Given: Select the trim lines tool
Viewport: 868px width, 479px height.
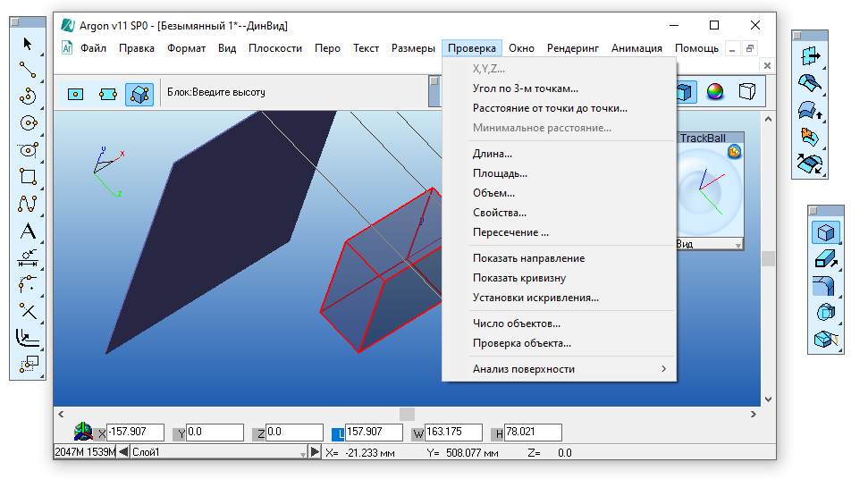Looking at the screenshot, I should [27, 311].
